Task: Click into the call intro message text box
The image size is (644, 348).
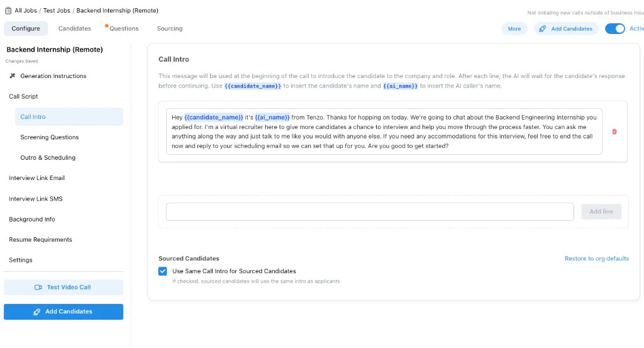Action: 384,132
